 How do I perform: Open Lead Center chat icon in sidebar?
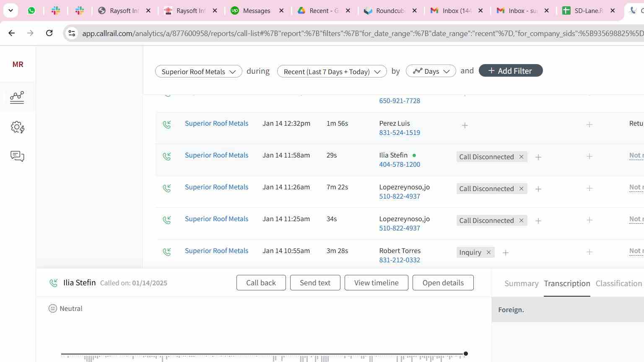tap(18, 156)
